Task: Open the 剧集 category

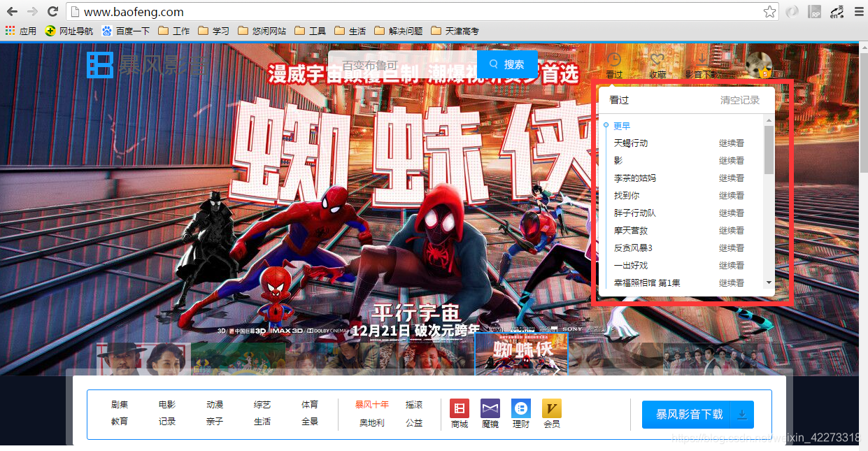Action: [120, 405]
